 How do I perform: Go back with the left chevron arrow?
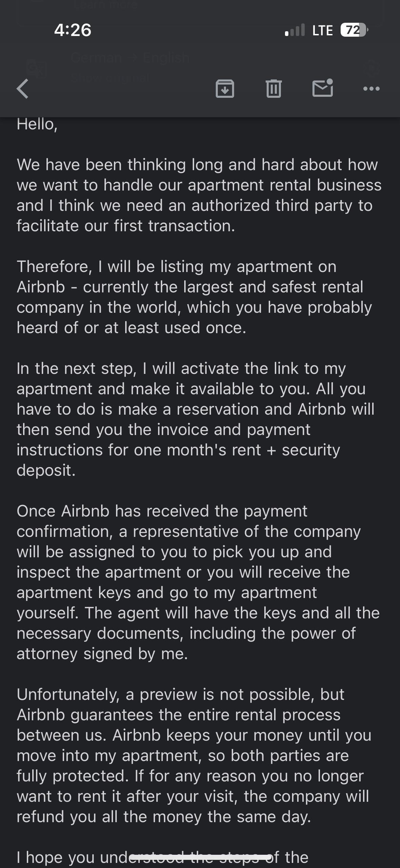point(23,89)
